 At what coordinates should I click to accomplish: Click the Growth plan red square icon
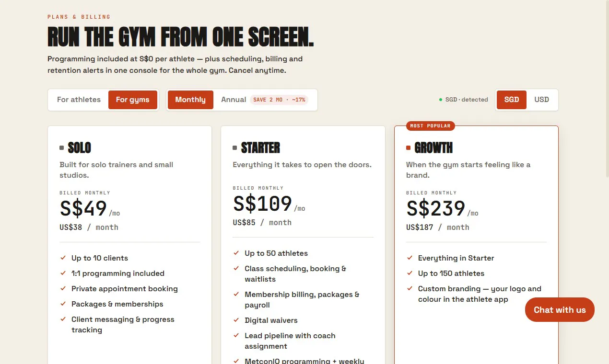(409, 148)
